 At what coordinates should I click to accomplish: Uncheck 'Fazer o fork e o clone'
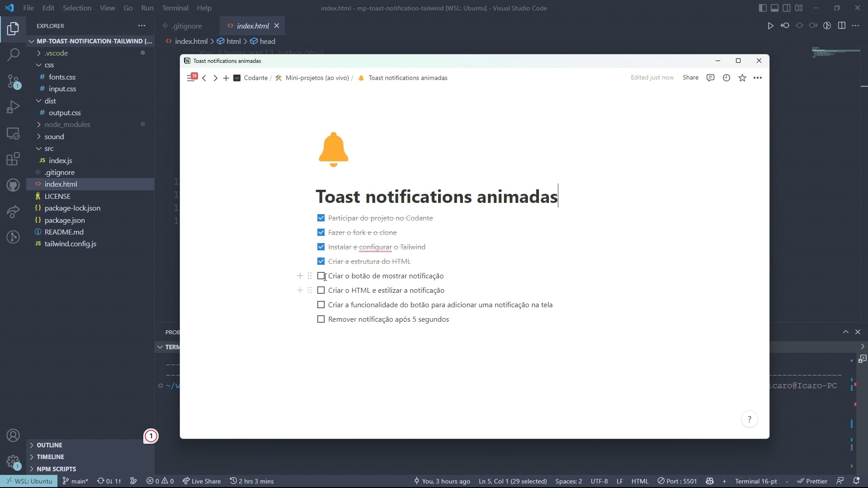pos(321,232)
